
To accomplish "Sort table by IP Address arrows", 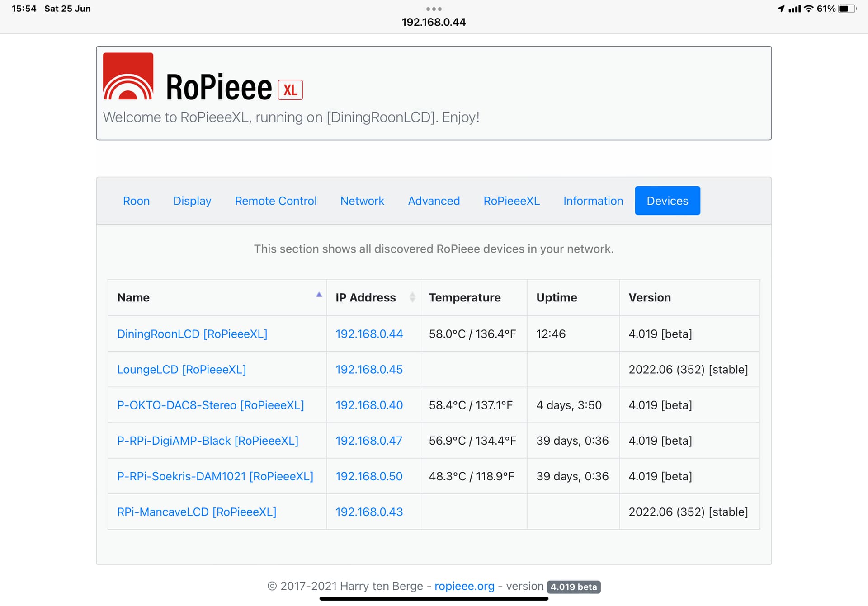I will pos(412,297).
